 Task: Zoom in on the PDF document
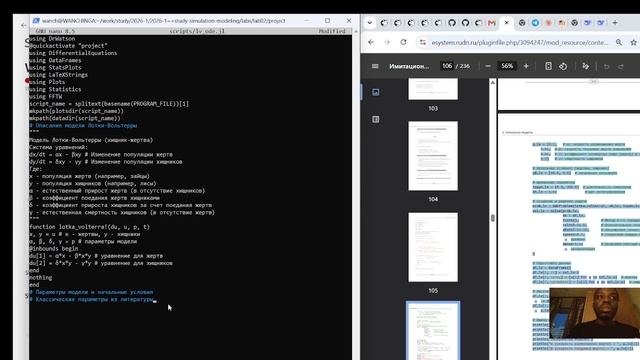pos(526,66)
